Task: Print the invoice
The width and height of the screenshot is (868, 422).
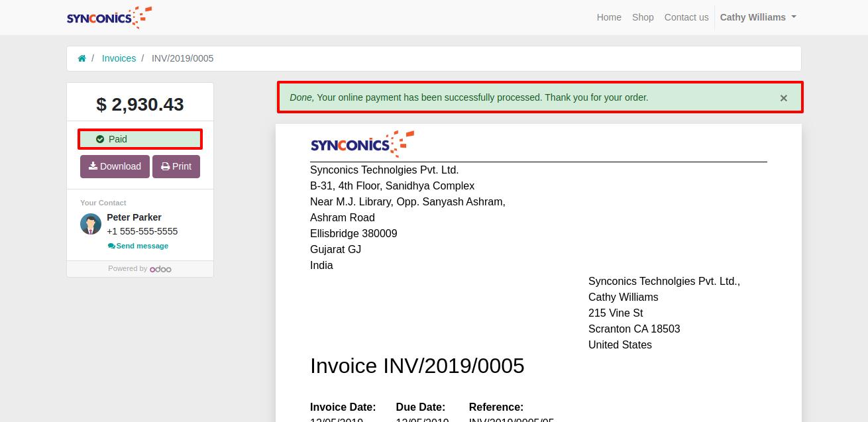Action: [176, 166]
